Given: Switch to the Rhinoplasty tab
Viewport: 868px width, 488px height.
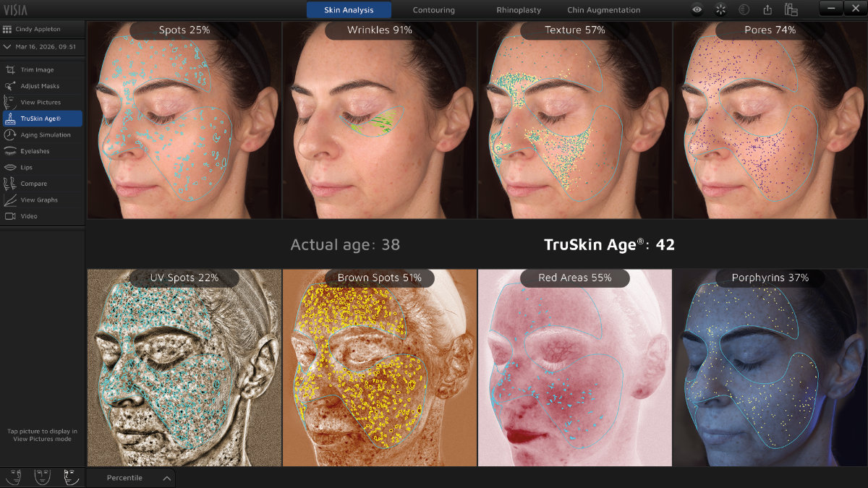Looking at the screenshot, I should click(518, 10).
